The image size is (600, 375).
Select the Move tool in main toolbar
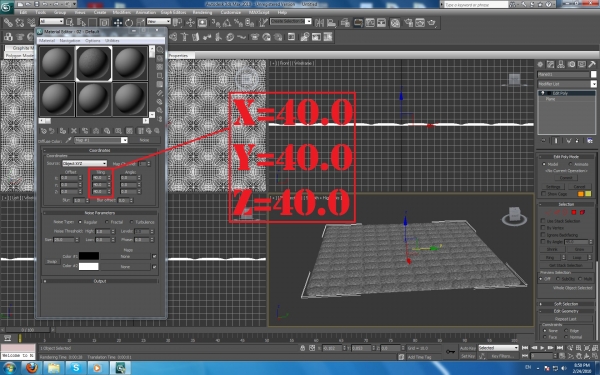click(117, 23)
